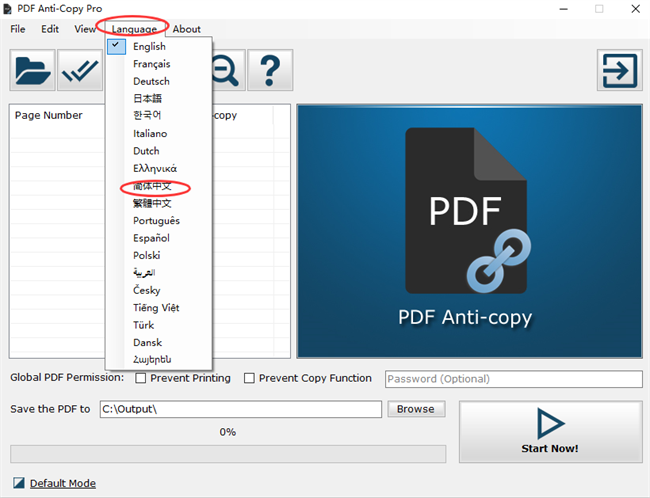Close the Language menu
This screenshot has height=498, width=650.
pos(134,29)
